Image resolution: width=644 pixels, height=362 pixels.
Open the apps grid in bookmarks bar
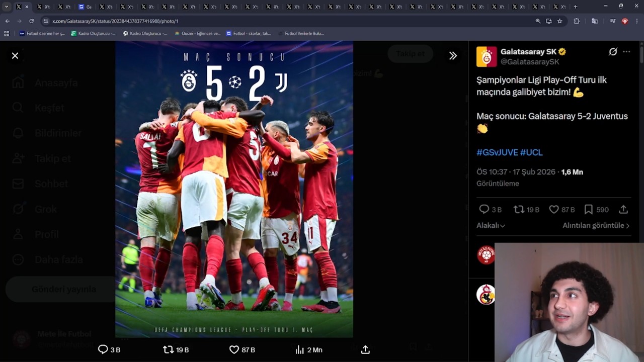coord(7,34)
